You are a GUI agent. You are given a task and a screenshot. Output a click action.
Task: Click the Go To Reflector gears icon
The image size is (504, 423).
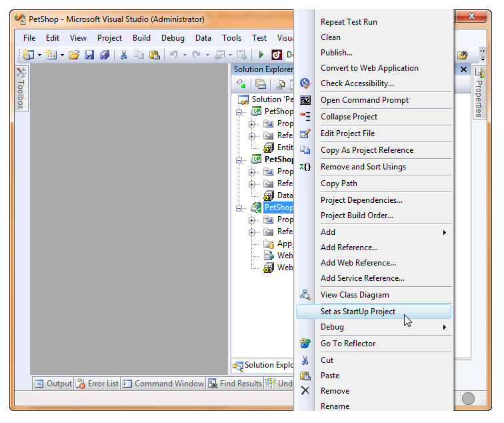coord(305,343)
